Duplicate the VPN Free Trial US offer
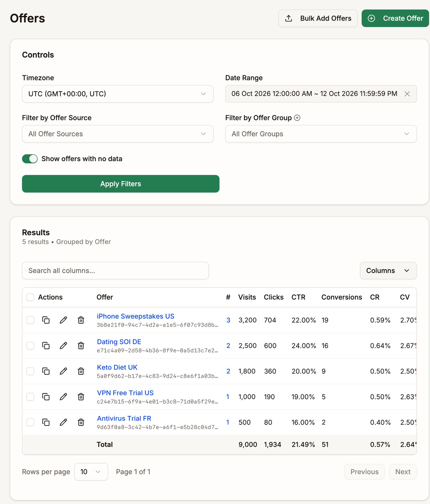The height and width of the screenshot is (504, 430). pyautogui.click(x=46, y=396)
